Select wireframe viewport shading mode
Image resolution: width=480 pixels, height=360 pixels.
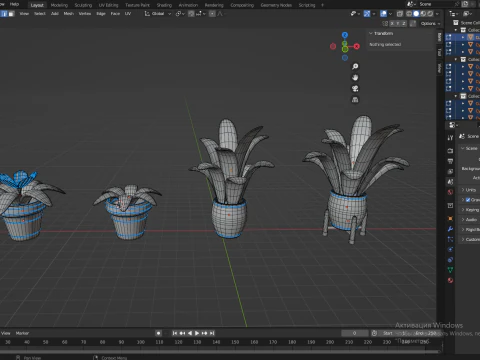[x=409, y=14]
